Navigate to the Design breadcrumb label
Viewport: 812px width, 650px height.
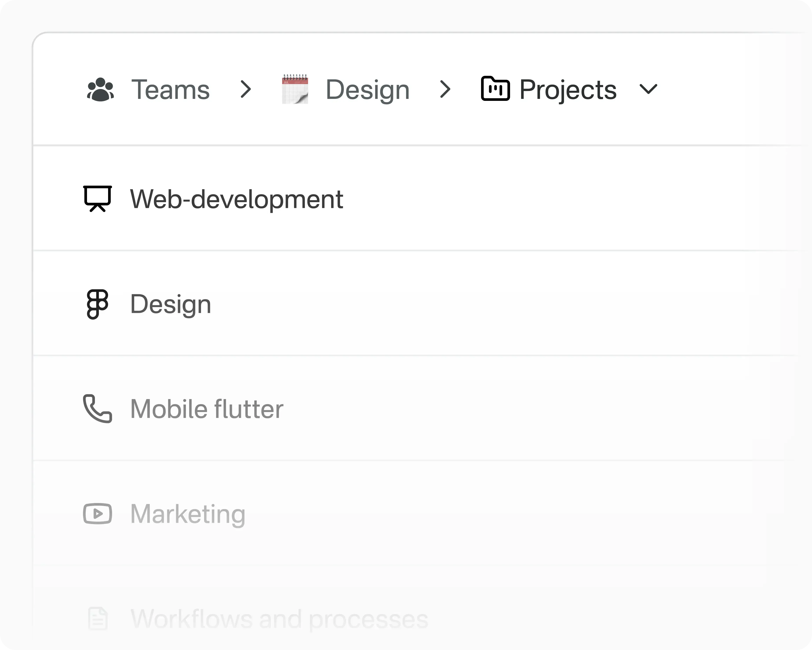pos(368,90)
